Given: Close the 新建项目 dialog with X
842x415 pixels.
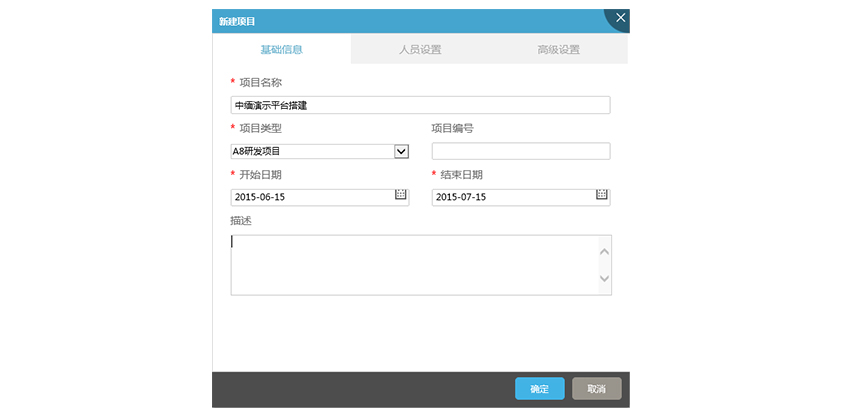Looking at the screenshot, I should 620,18.
